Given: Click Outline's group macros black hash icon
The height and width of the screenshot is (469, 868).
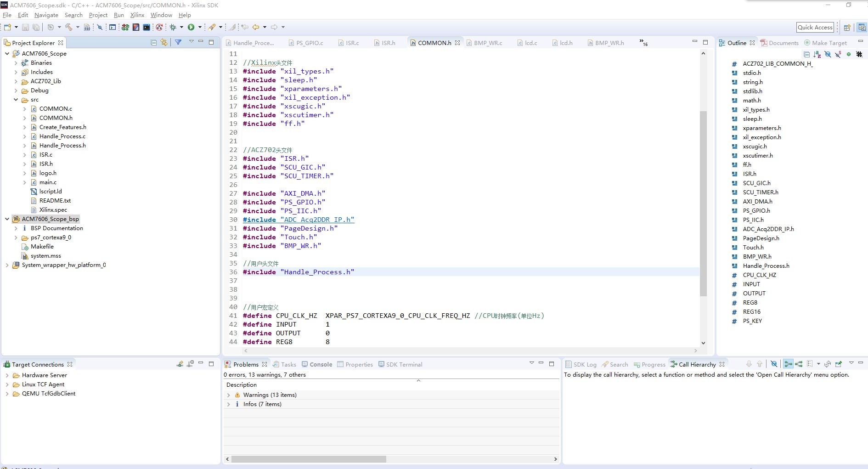Looking at the screenshot, I should [859, 54].
